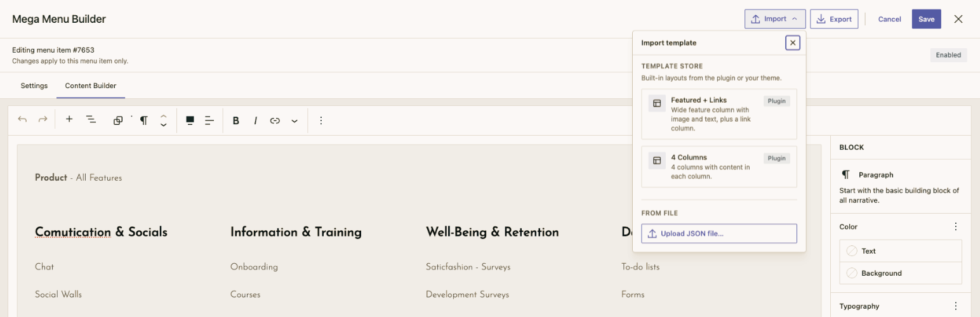Click the insert link icon
980x317 pixels.
click(275, 120)
